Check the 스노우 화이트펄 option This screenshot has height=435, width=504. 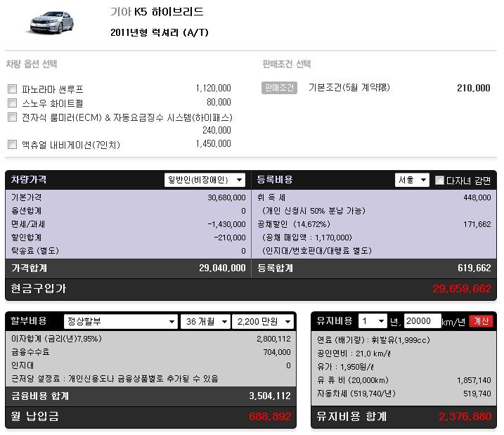coord(12,103)
